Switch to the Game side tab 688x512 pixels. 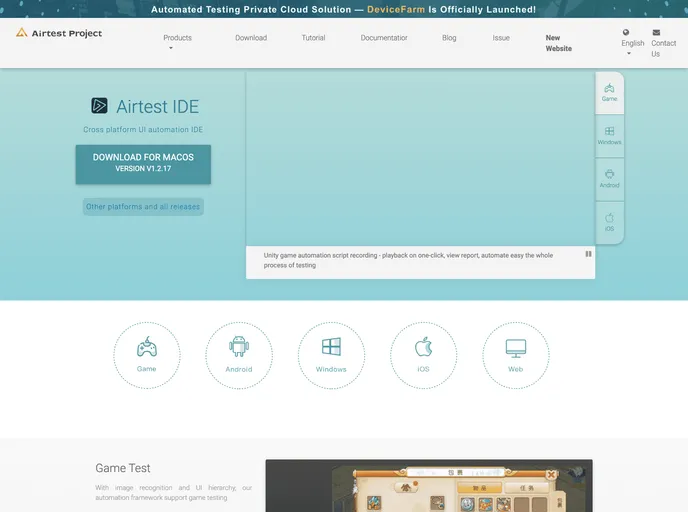tap(609, 93)
